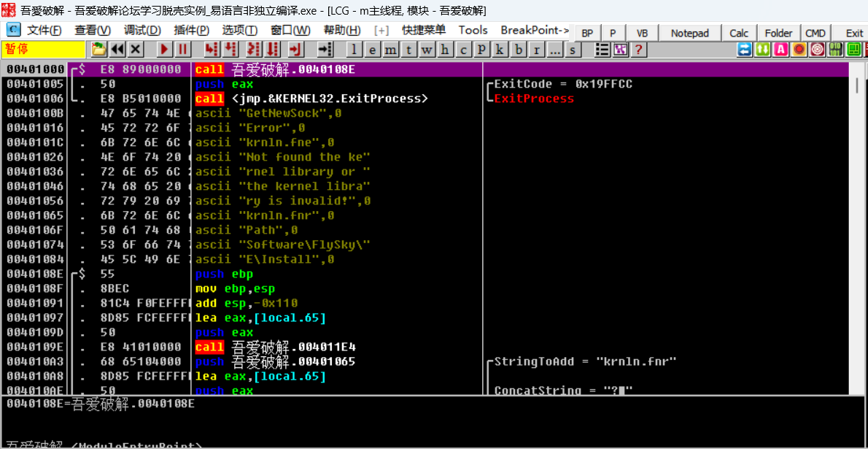Click the Execute till return icon
This screenshot has height=449, width=868.
point(297,50)
